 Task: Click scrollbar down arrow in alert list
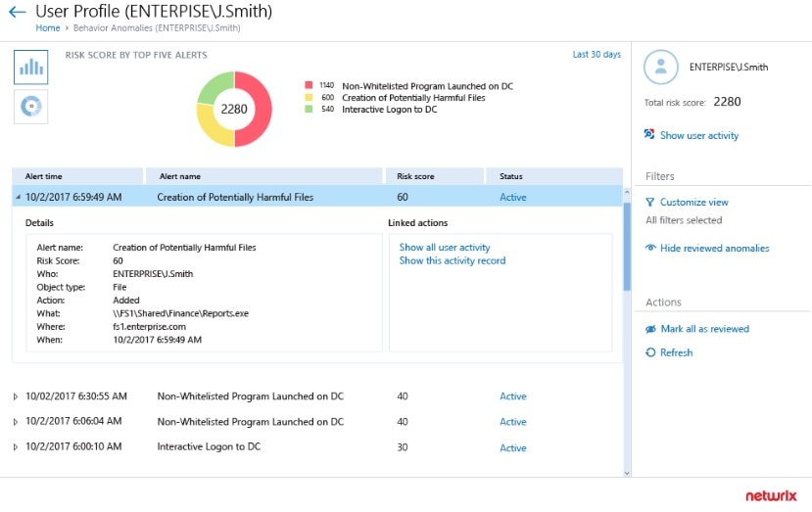tap(627, 473)
